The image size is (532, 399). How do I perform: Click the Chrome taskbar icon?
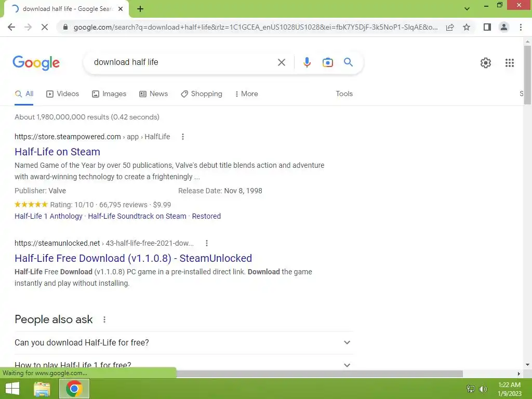pyautogui.click(x=74, y=389)
